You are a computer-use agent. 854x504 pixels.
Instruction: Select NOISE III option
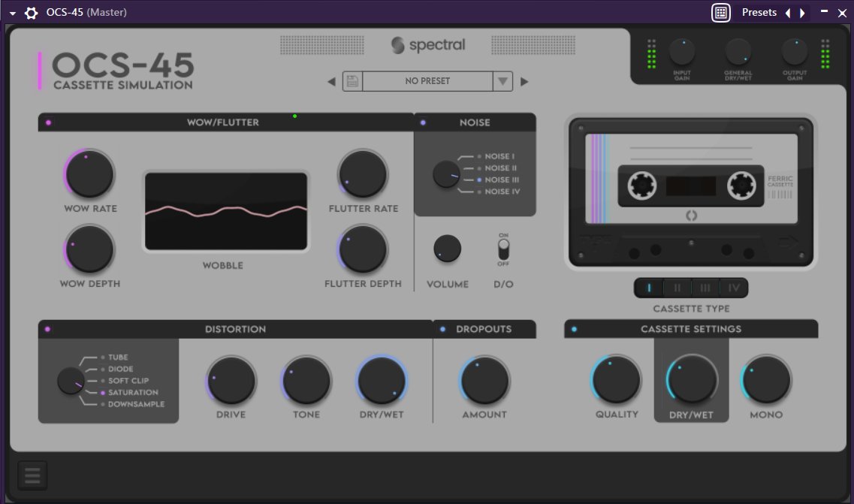502,180
